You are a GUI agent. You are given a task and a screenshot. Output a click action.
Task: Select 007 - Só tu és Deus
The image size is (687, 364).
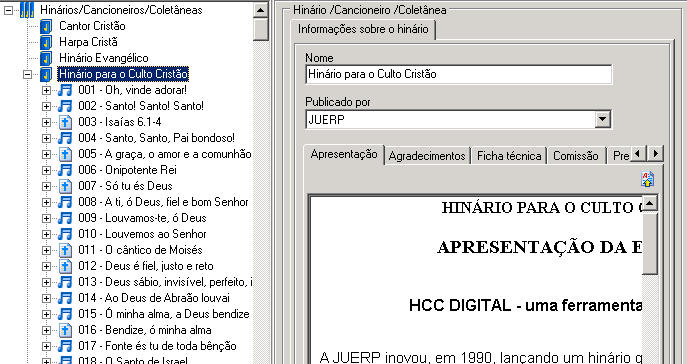125,186
